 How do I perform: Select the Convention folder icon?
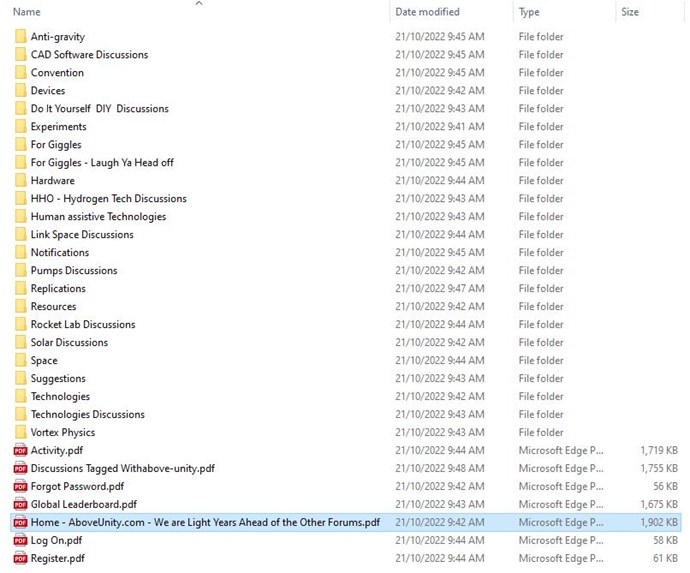20,73
